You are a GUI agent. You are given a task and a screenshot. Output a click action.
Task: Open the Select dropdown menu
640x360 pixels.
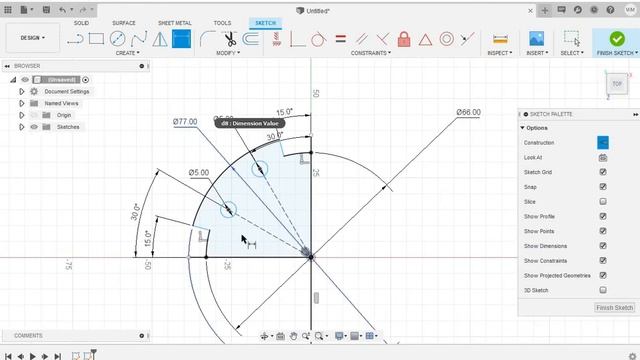572,53
